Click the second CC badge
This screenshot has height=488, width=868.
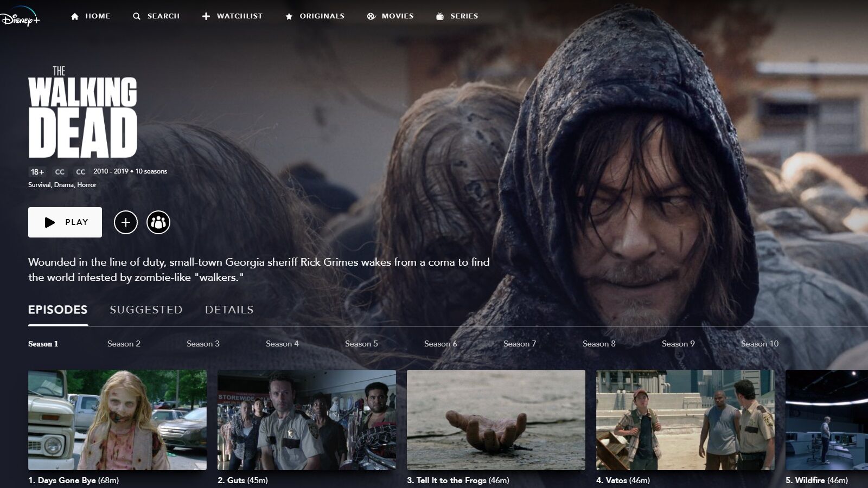tap(81, 172)
